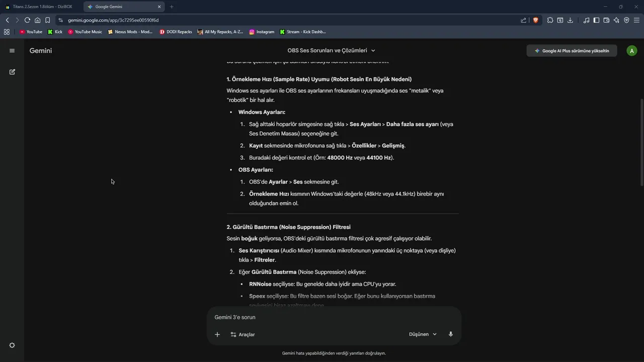Open the Brave Wallet icon
This screenshot has height=362, width=644.
coord(606,20)
